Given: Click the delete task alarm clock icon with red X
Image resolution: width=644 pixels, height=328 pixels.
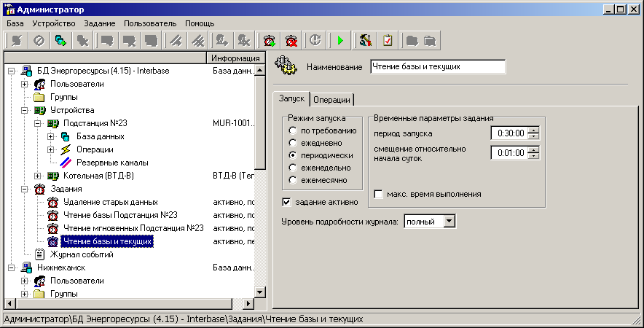Looking at the screenshot, I should tap(291, 41).
